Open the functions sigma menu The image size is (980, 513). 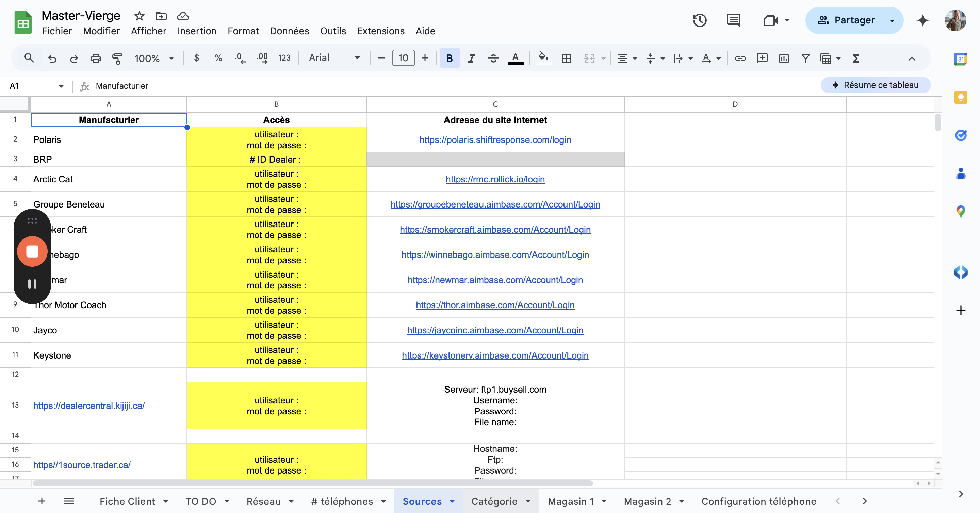point(855,58)
